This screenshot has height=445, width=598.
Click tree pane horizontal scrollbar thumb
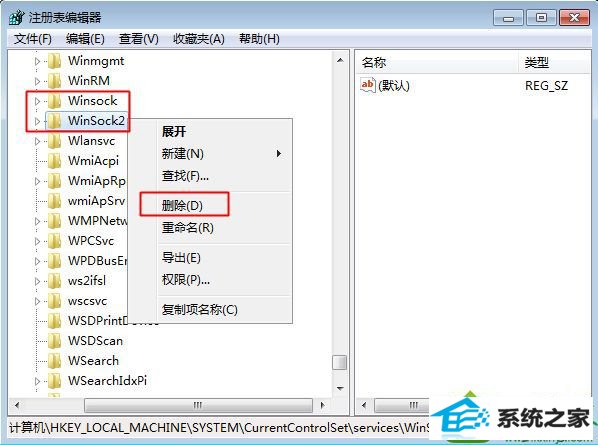point(198,405)
